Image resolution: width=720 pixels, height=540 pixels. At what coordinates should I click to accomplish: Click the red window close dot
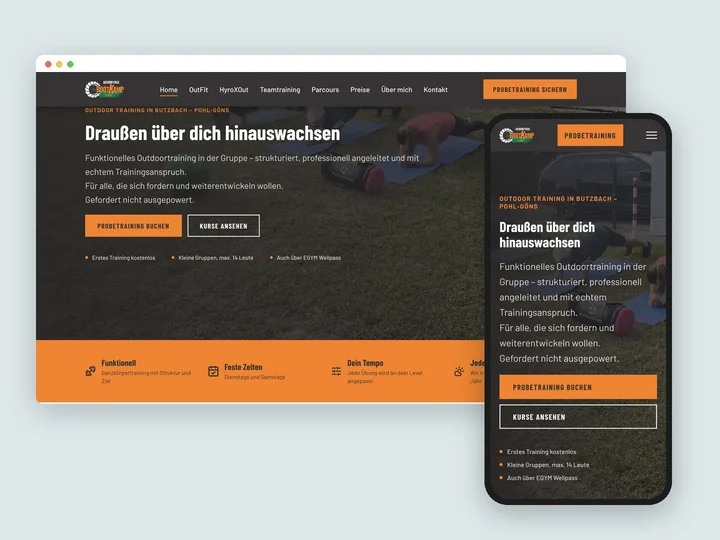48,64
